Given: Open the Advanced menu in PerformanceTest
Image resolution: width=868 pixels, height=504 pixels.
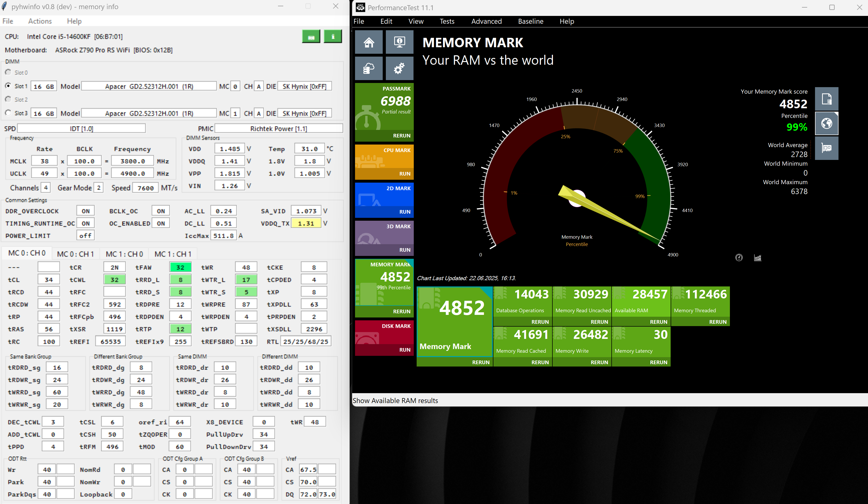Looking at the screenshot, I should [x=486, y=21].
